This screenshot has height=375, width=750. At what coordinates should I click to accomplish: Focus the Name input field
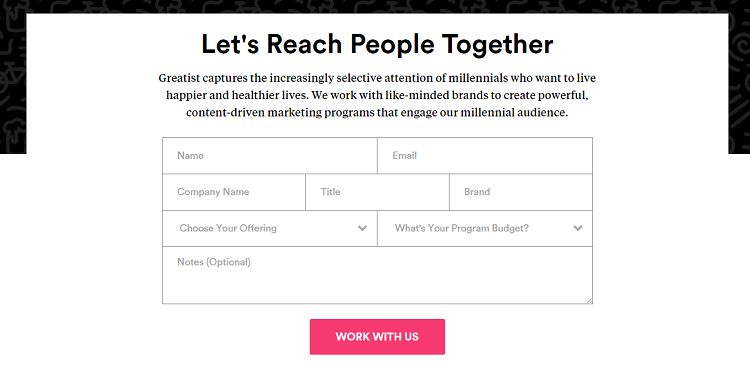click(x=270, y=155)
